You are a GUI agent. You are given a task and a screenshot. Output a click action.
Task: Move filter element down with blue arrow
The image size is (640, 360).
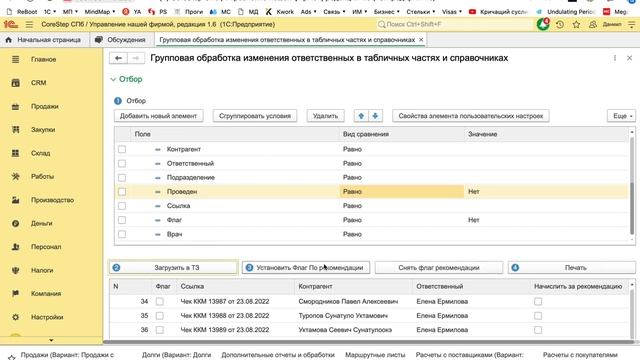[x=375, y=116]
